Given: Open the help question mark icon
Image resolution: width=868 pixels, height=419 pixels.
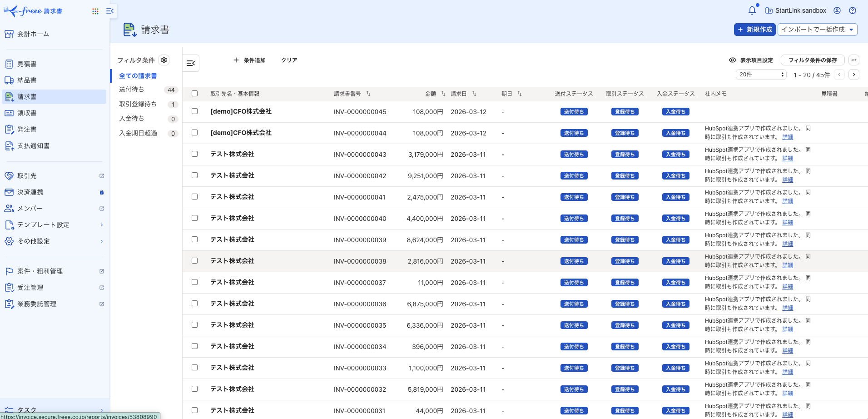Looking at the screenshot, I should (x=853, y=10).
